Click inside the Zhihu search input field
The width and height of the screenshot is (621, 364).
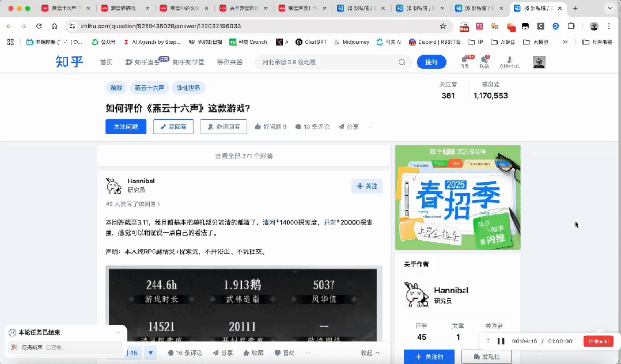[x=328, y=62]
